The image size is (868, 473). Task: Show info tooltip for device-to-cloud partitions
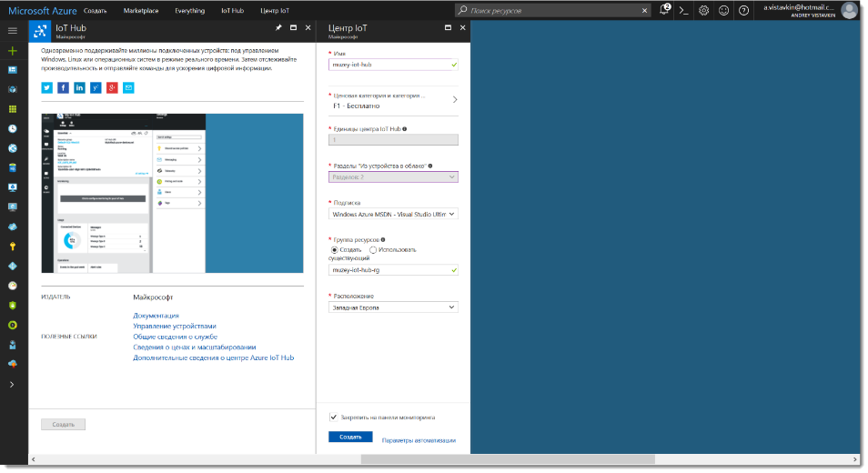coord(430,166)
